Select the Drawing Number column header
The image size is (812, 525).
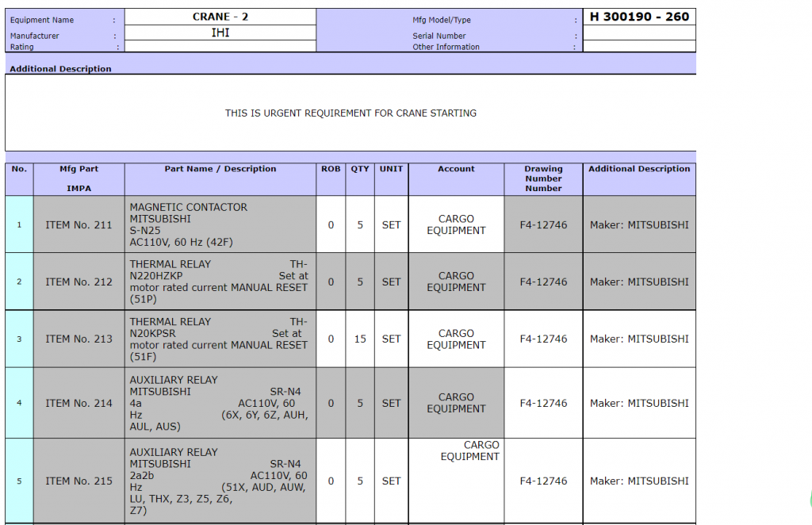pos(543,179)
